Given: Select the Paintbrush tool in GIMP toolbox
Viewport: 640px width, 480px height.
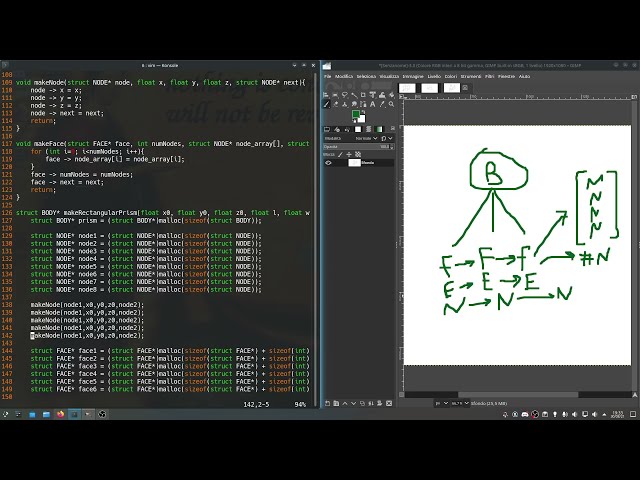Looking at the screenshot, I should [326, 104].
